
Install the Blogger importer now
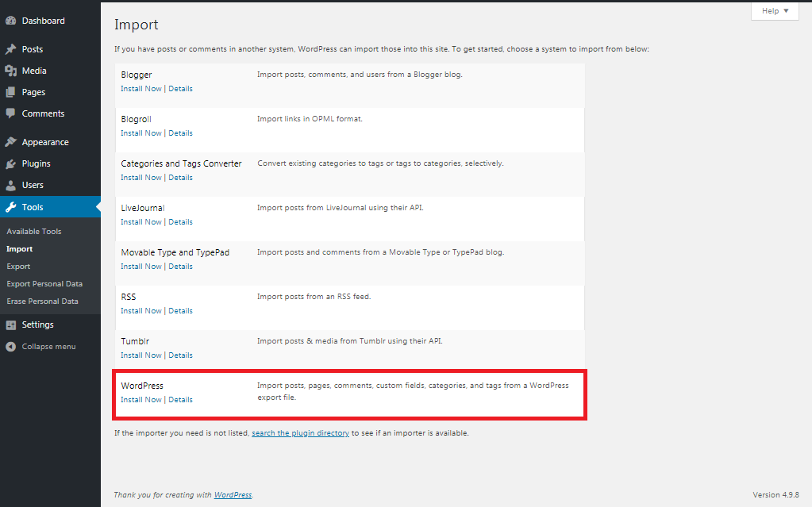coord(140,89)
